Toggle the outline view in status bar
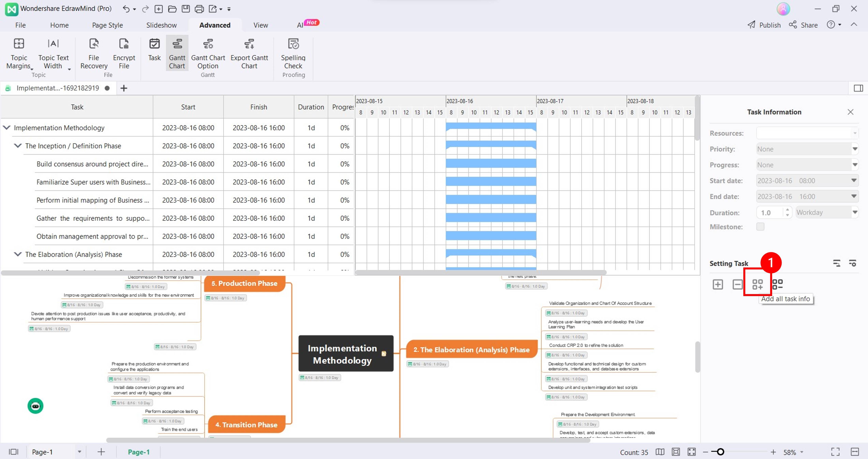868x459 pixels. click(x=13, y=452)
